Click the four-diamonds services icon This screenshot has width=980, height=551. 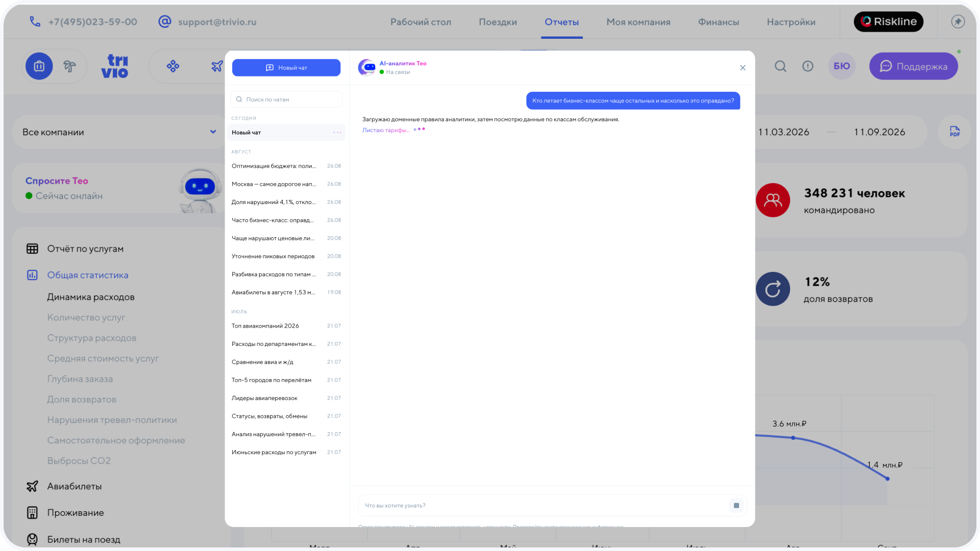173,66
